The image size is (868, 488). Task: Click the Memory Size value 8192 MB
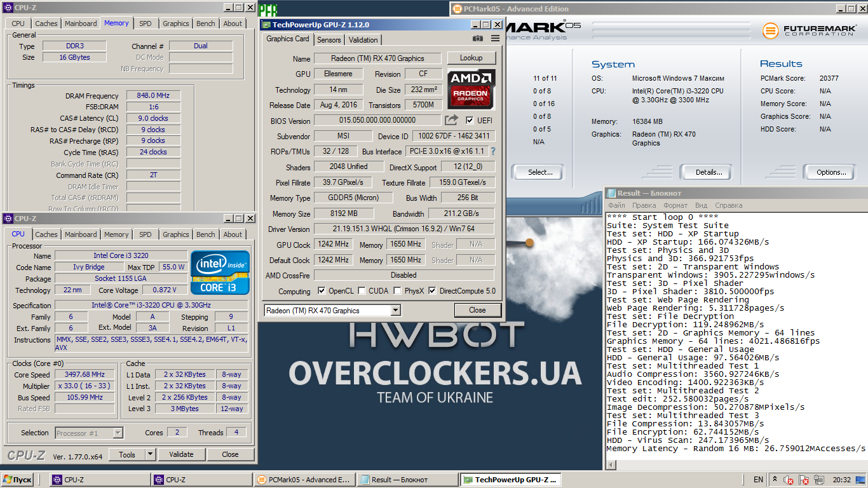coord(344,213)
